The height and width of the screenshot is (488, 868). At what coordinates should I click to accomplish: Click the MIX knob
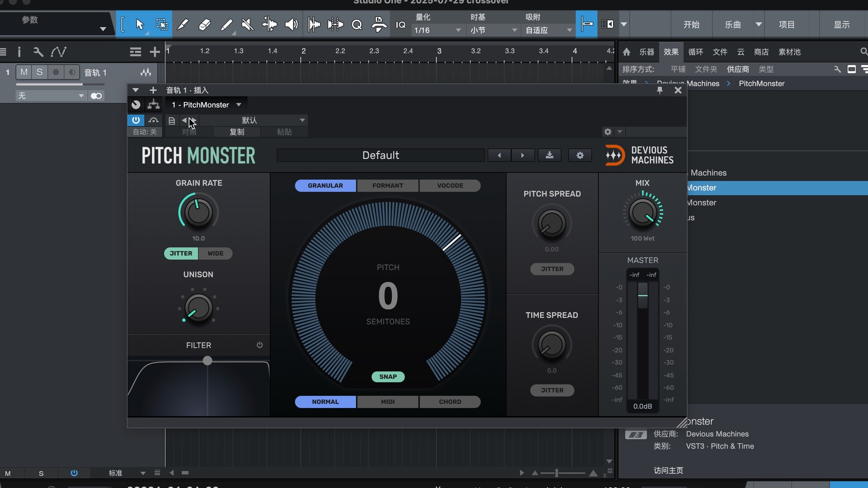(x=642, y=212)
